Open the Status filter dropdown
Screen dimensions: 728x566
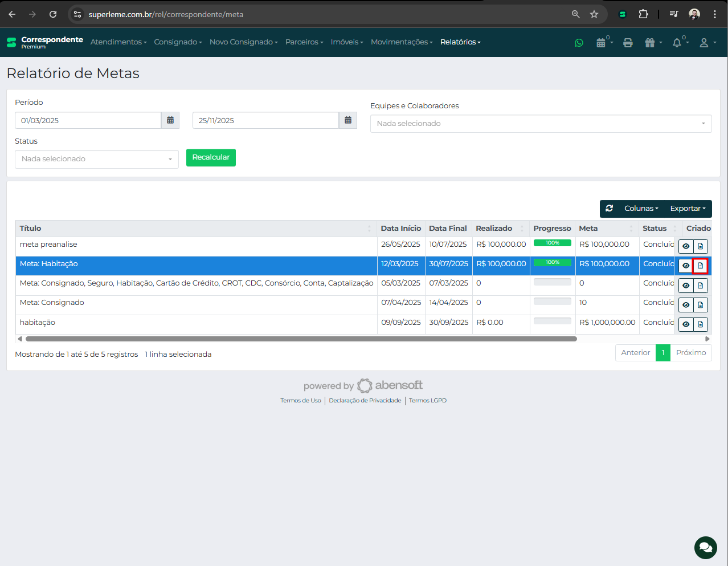pyautogui.click(x=96, y=159)
